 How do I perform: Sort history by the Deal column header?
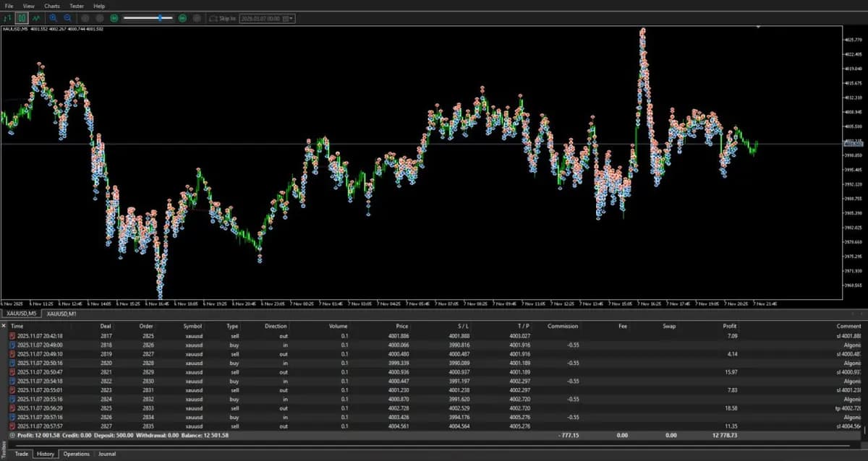click(x=106, y=327)
